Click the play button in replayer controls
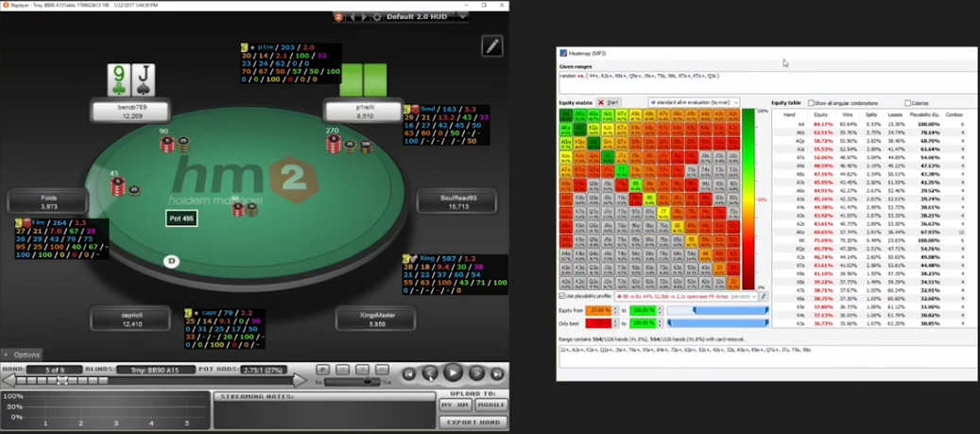 click(x=453, y=373)
